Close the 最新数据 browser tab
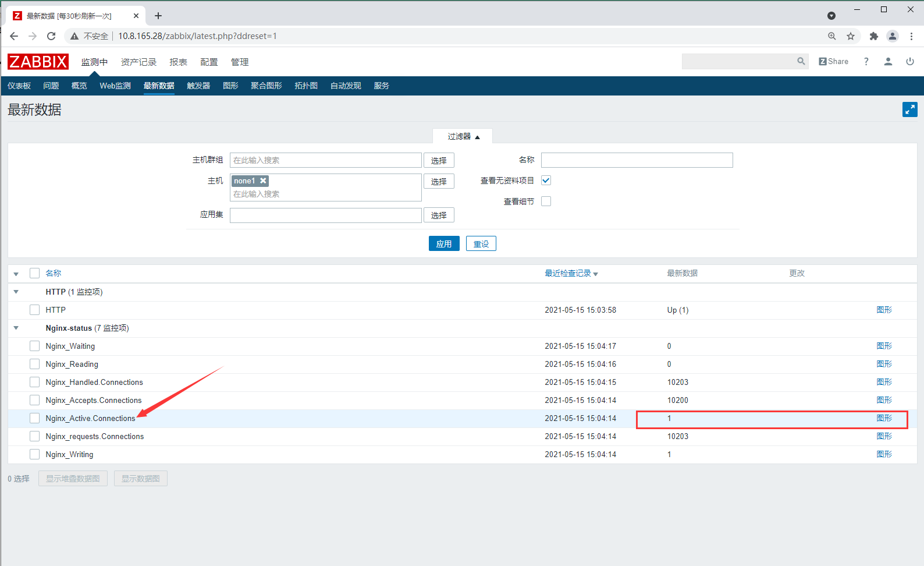The width and height of the screenshot is (924, 566). pos(137,16)
